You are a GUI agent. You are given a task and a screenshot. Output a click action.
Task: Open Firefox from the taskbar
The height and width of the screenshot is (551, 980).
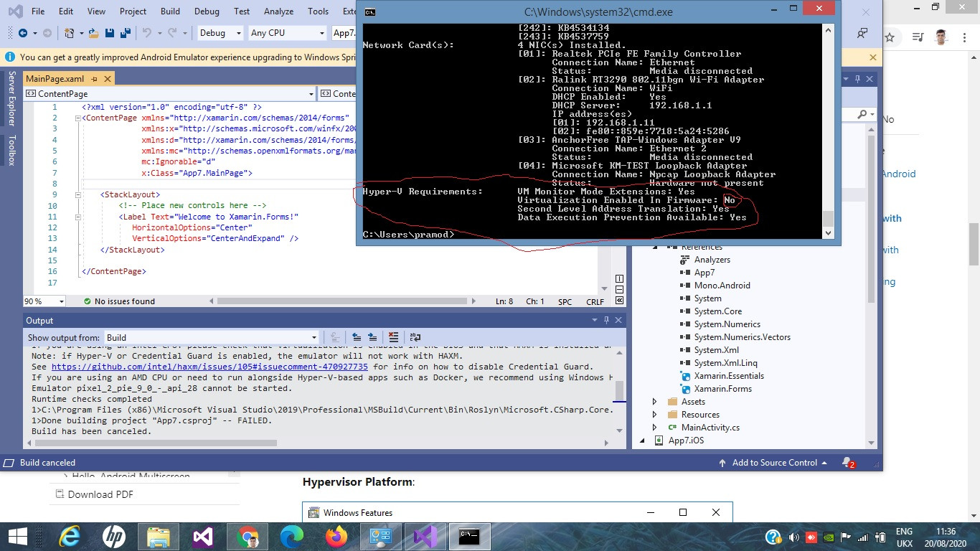tap(335, 536)
